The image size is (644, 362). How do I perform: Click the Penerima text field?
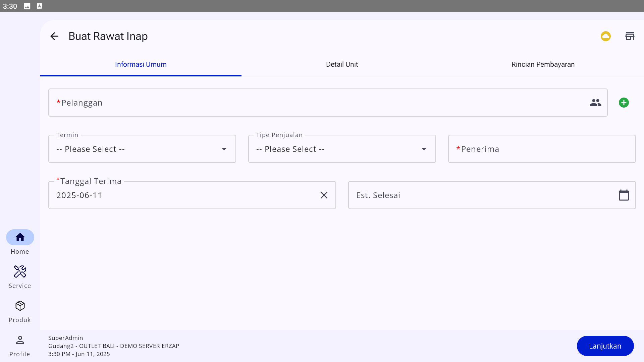(542, 149)
